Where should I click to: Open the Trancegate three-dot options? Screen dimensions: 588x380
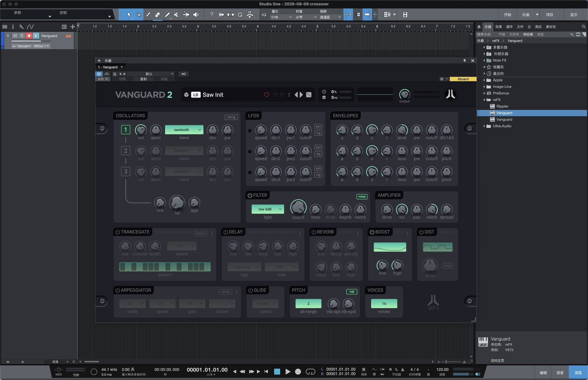212,234
